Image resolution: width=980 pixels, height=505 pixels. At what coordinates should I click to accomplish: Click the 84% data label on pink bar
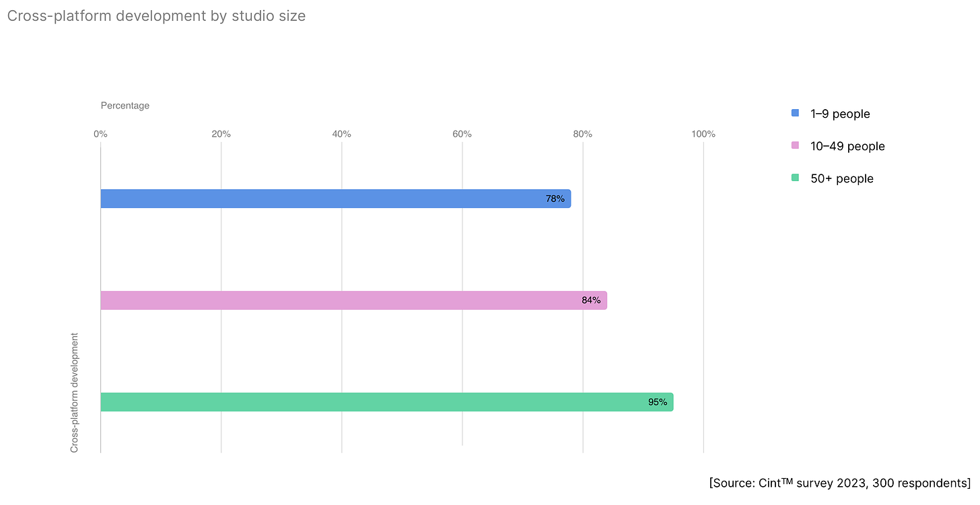[x=591, y=300]
